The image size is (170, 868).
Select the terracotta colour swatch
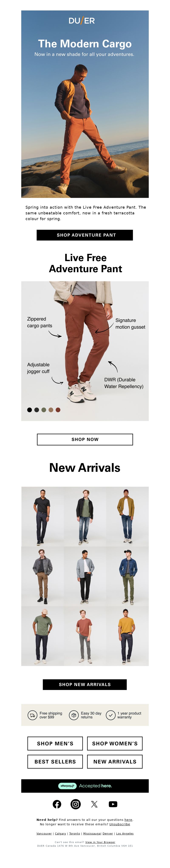[x=58, y=410]
